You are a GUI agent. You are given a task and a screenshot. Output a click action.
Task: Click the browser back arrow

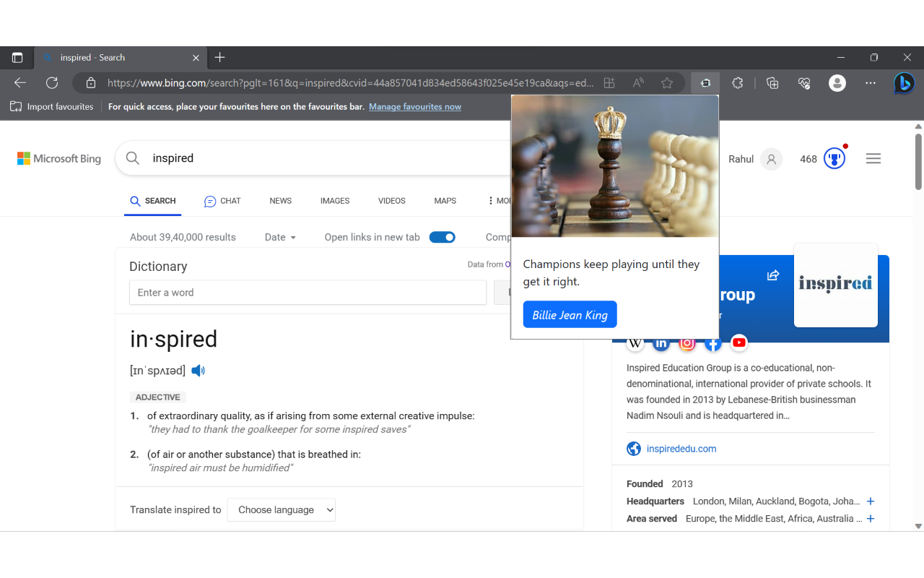20,83
